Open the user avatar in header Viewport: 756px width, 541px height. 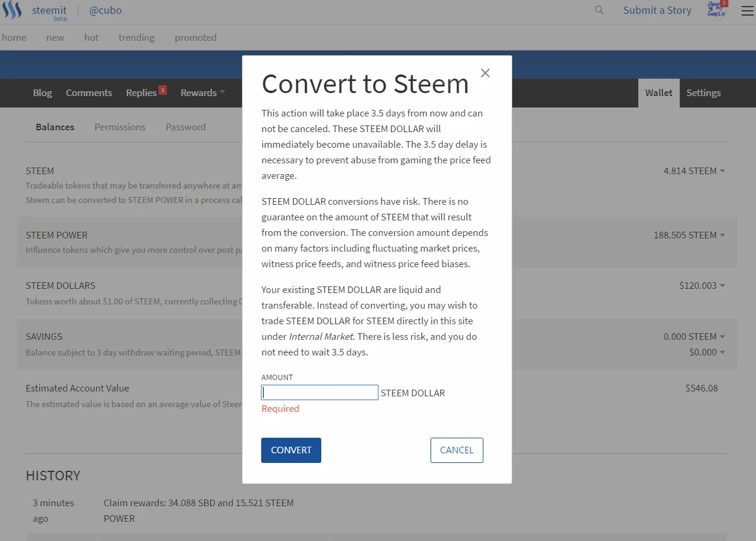point(716,10)
